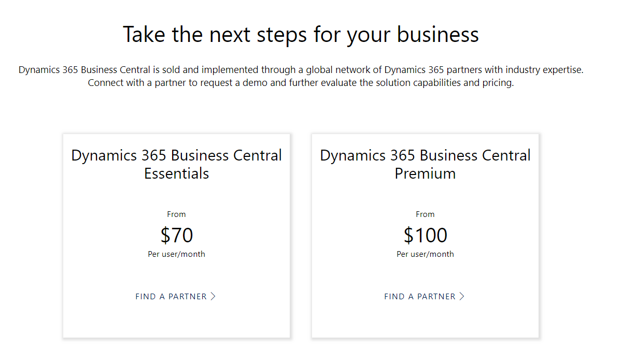622x364 pixels.
Task: Click the $100 price in the Premium card
Action: (x=425, y=235)
